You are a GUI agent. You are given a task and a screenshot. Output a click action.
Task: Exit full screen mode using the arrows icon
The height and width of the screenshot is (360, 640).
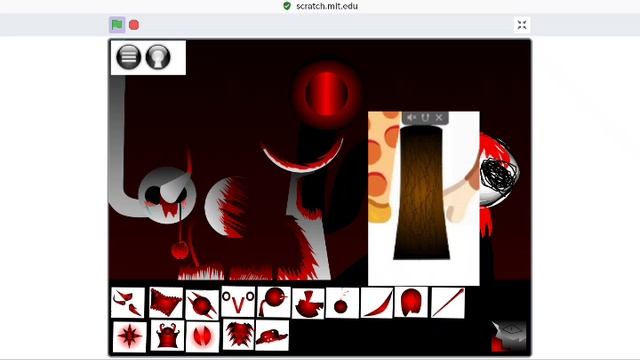522,25
